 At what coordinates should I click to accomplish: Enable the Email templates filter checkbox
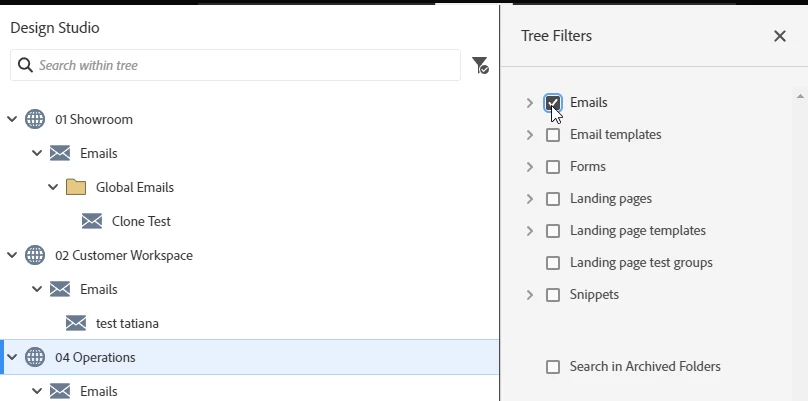point(553,135)
